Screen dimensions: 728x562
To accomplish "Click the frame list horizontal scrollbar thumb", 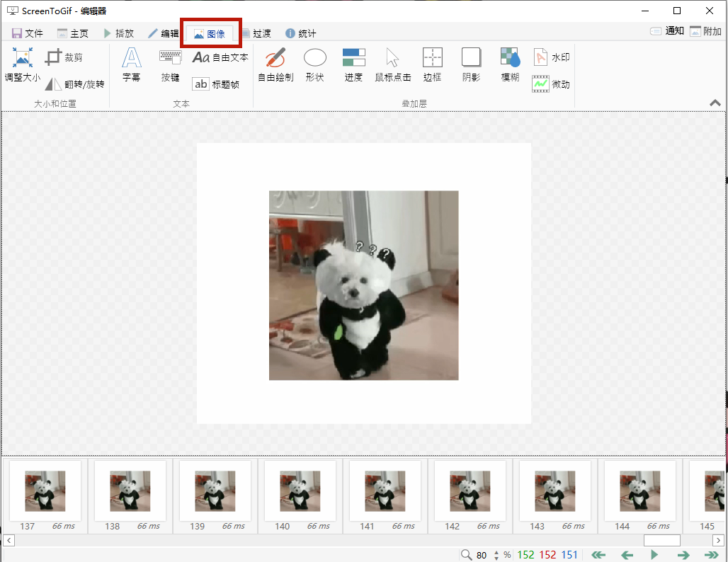I will [x=661, y=540].
